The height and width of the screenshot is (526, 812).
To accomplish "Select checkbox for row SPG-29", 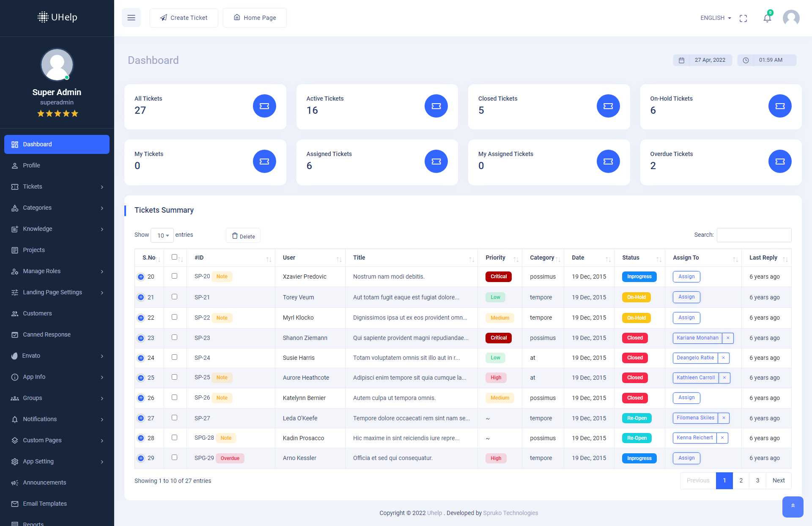I will 174,458.
